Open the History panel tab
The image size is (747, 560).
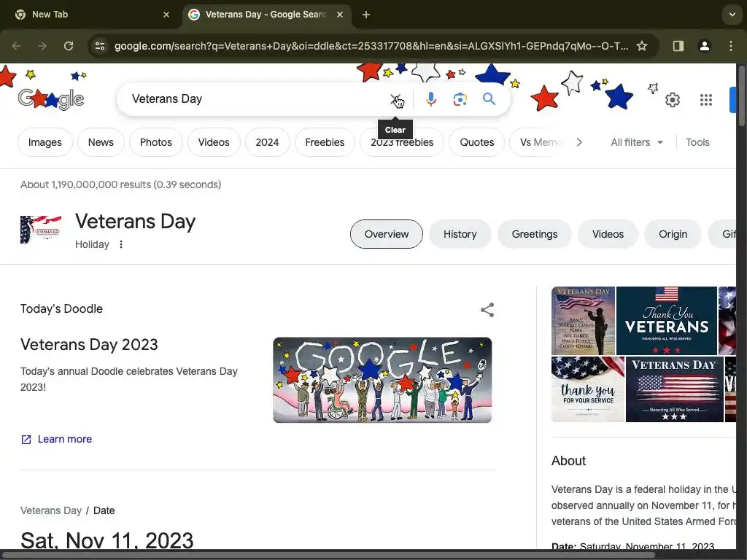click(x=460, y=234)
